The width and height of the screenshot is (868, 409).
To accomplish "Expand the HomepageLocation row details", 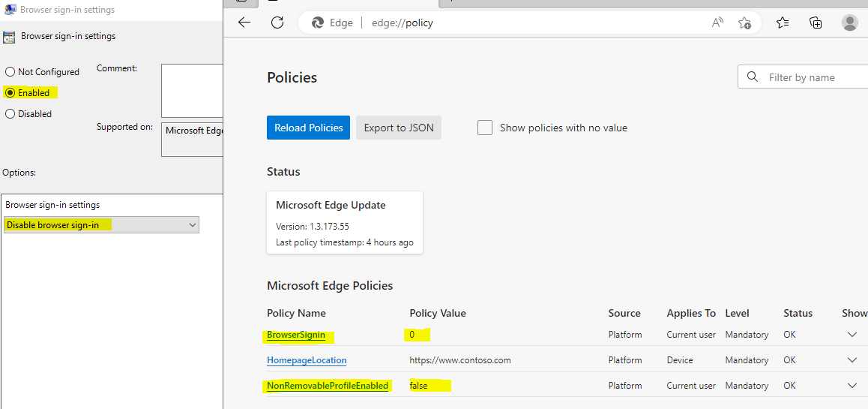I will click(x=852, y=360).
